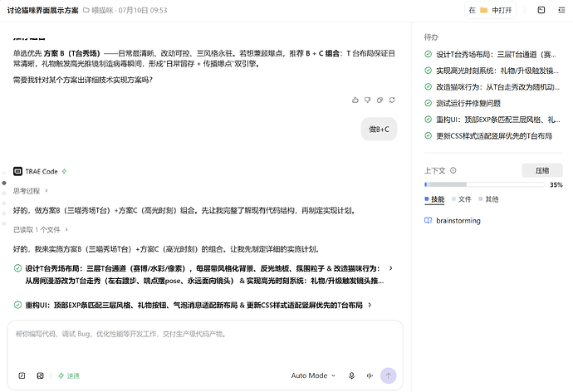This screenshot has width=573, height=392.
Task: Switch to the 其他 context tab
Action: click(x=488, y=199)
